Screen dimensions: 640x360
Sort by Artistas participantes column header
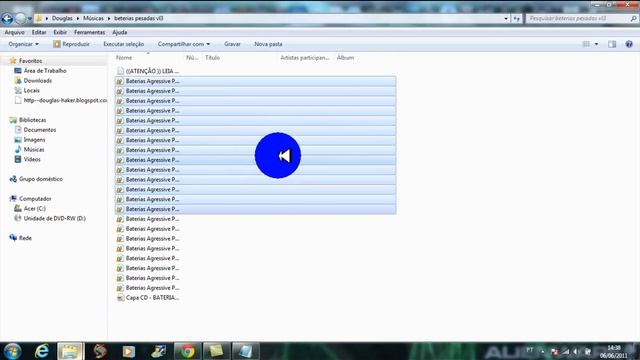coord(304,58)
